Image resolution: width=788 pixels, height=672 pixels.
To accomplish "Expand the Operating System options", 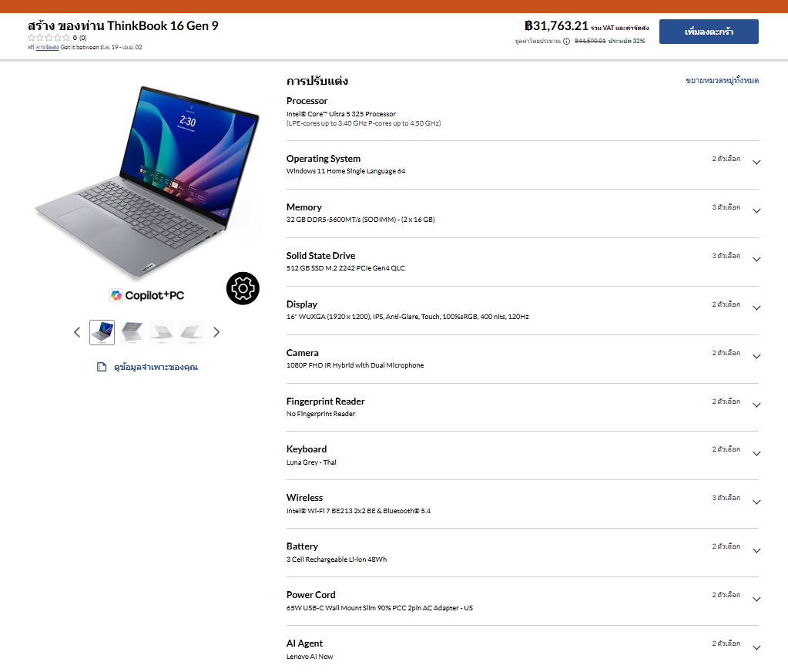I will [756, 163].
